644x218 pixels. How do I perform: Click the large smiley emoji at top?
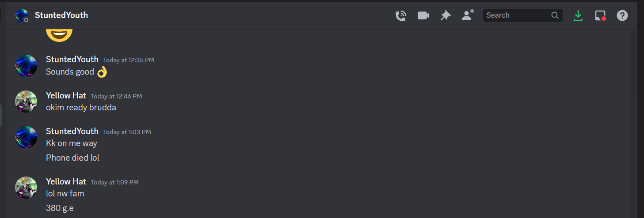[59, 34]
